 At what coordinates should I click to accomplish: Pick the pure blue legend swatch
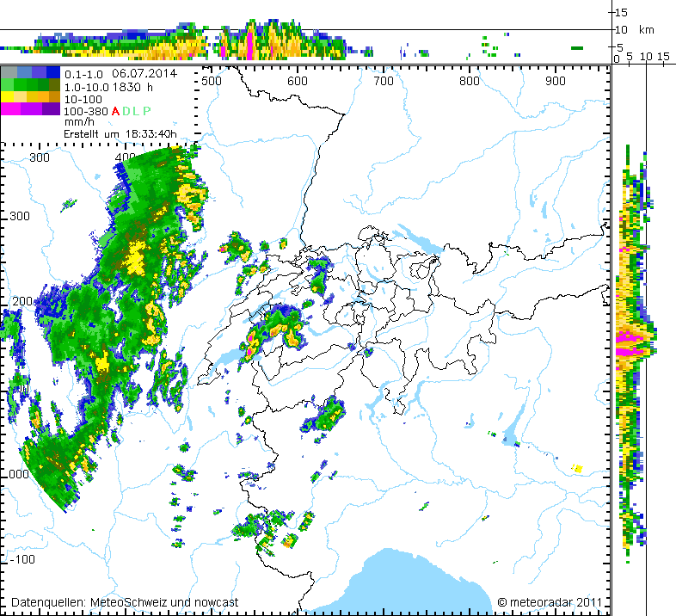point(54,72)
